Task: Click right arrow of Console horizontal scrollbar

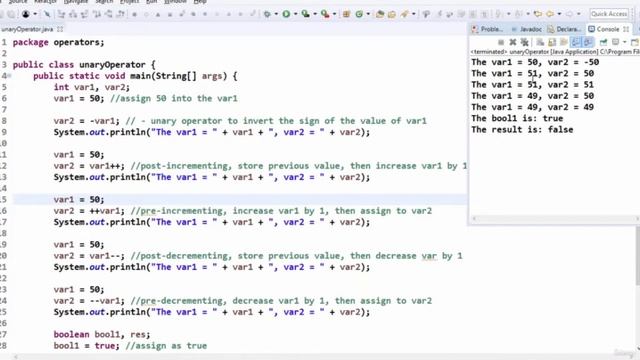Action: (637, 219)
